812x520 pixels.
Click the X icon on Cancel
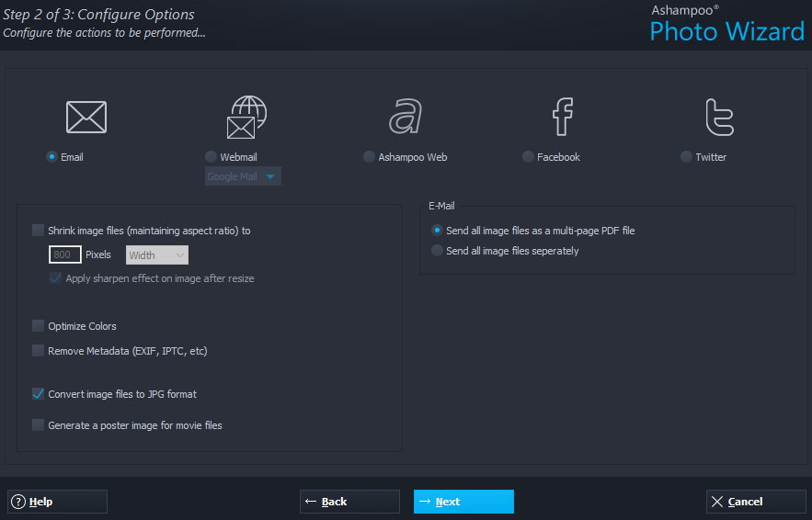pyautogui.click(x=717, y=502)
